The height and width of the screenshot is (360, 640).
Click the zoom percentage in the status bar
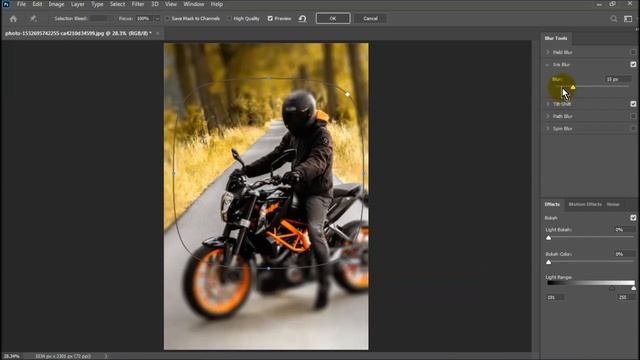(11, 356)
